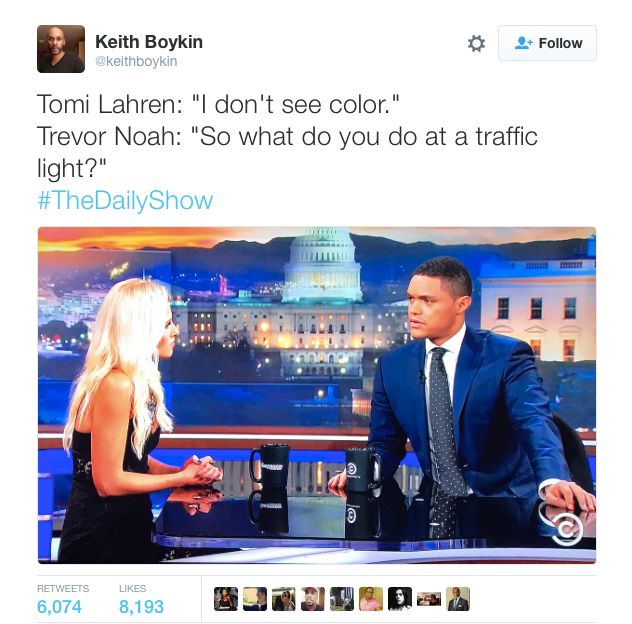Click the small wide rectangular liker avatar
The width and height of the screenshot is (632, 624).
click(x=429, y=599)
